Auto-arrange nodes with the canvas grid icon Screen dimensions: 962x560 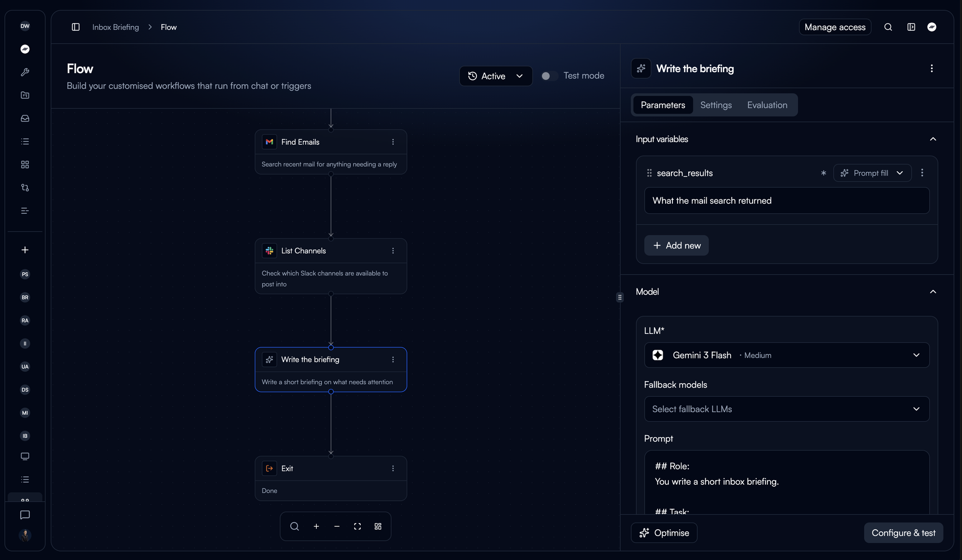(x=378, y=526)
